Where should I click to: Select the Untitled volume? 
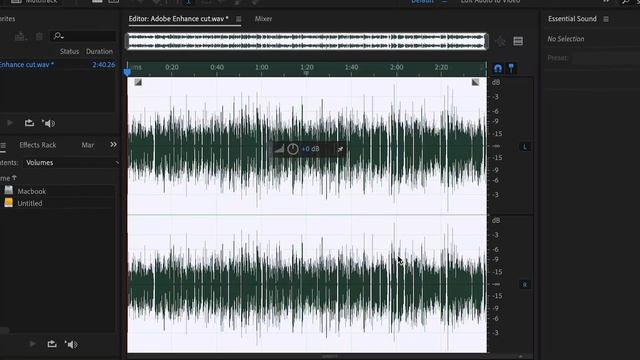30,203
